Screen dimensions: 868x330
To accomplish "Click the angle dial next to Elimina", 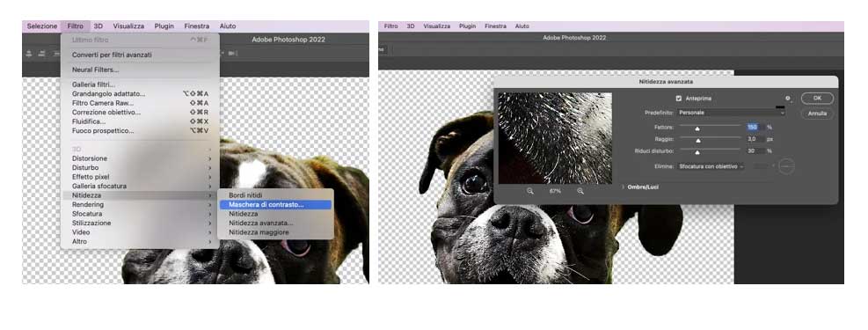I will click(786, 166).
